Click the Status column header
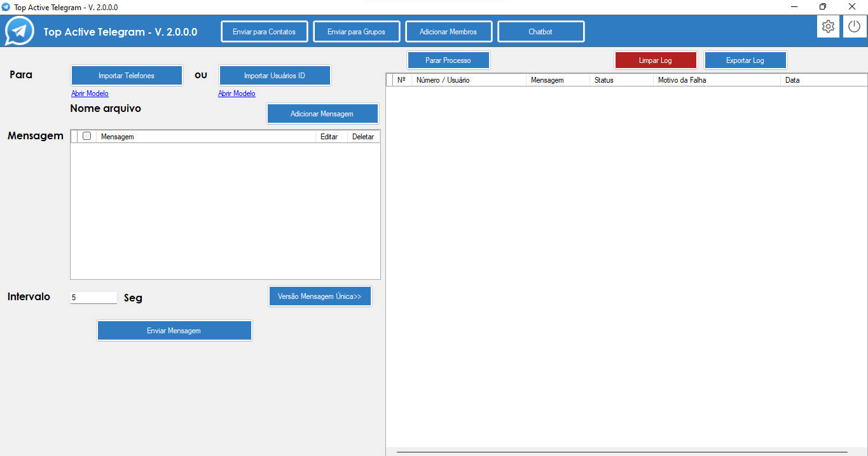The width and height of the screenshot is (868, 456). pos(621,80)
